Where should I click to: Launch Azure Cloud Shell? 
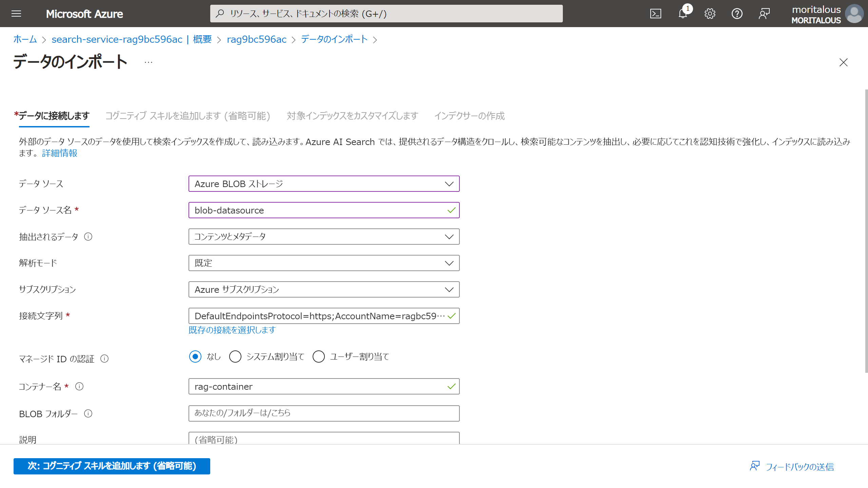(x=656, y=14)
